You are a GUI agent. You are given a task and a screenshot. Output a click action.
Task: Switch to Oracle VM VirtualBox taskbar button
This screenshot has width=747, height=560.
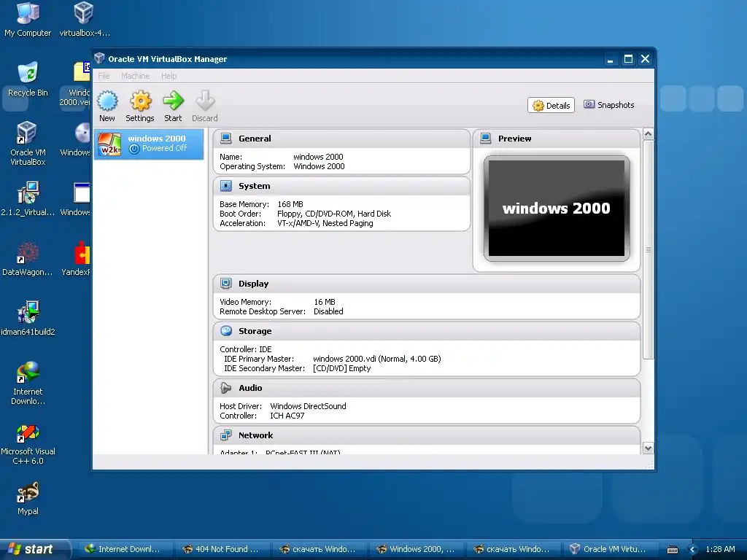tap(611, 549)
